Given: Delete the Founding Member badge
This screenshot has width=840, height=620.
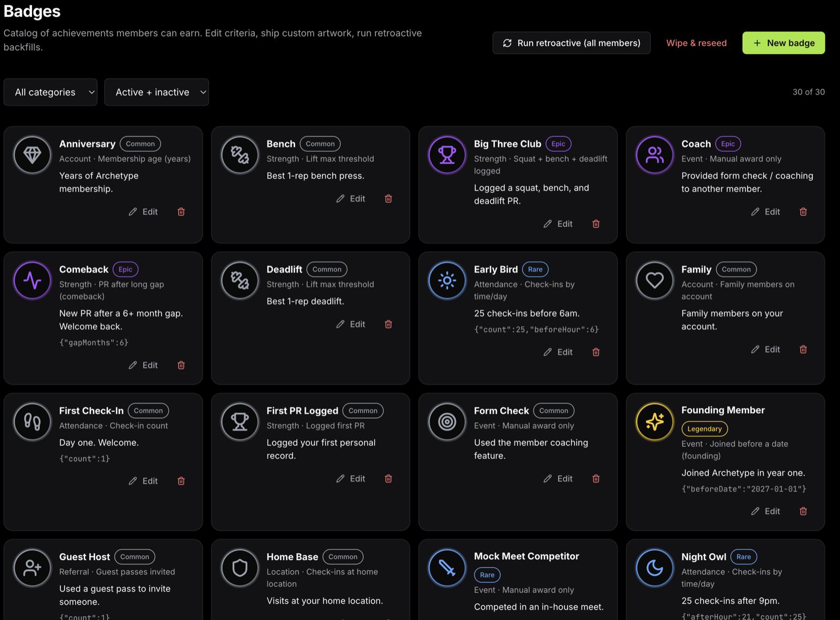Looking at the screenshot, I should tap(803, 511).
